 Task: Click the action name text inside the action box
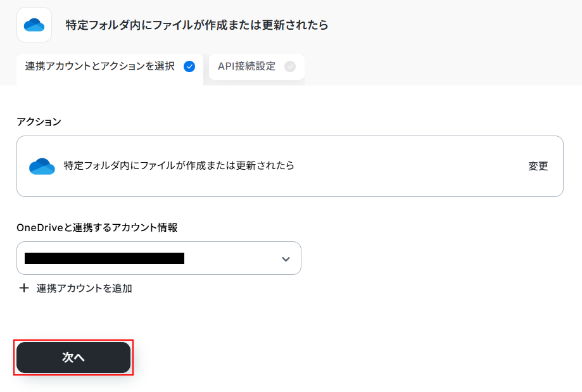coord(179,166)
